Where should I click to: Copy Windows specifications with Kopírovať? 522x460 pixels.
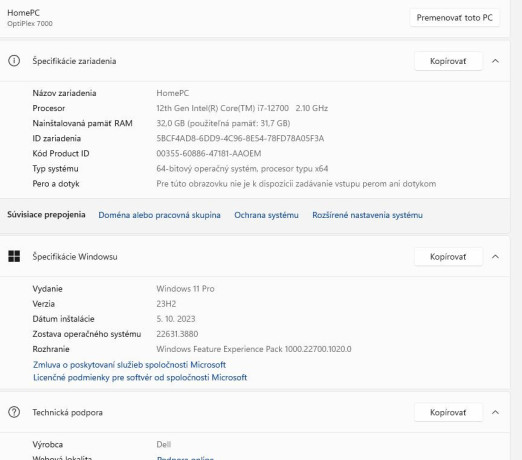(448, 257)
